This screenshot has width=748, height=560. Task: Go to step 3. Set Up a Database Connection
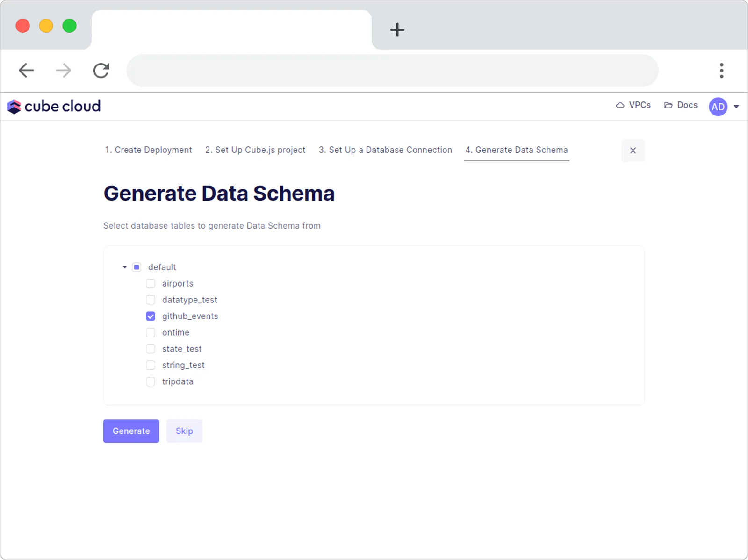coord(385,150)
